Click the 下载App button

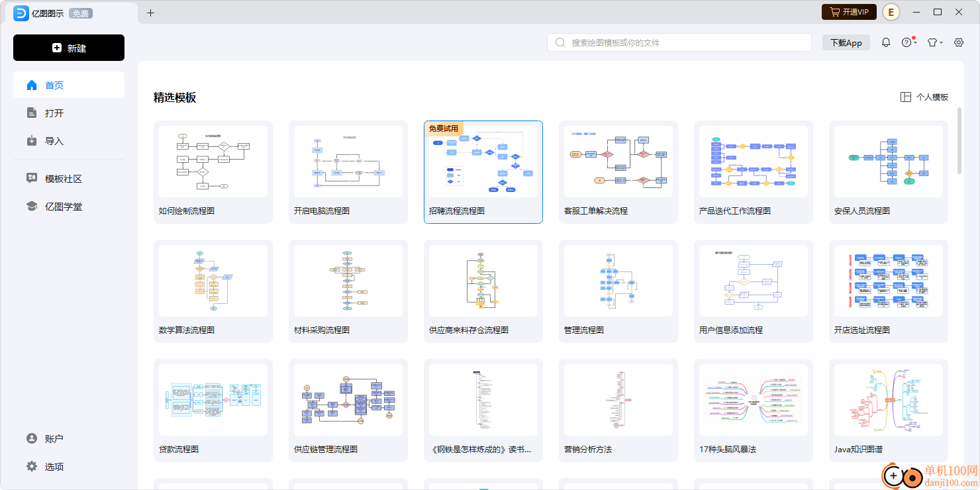click(x=846, y=42)
